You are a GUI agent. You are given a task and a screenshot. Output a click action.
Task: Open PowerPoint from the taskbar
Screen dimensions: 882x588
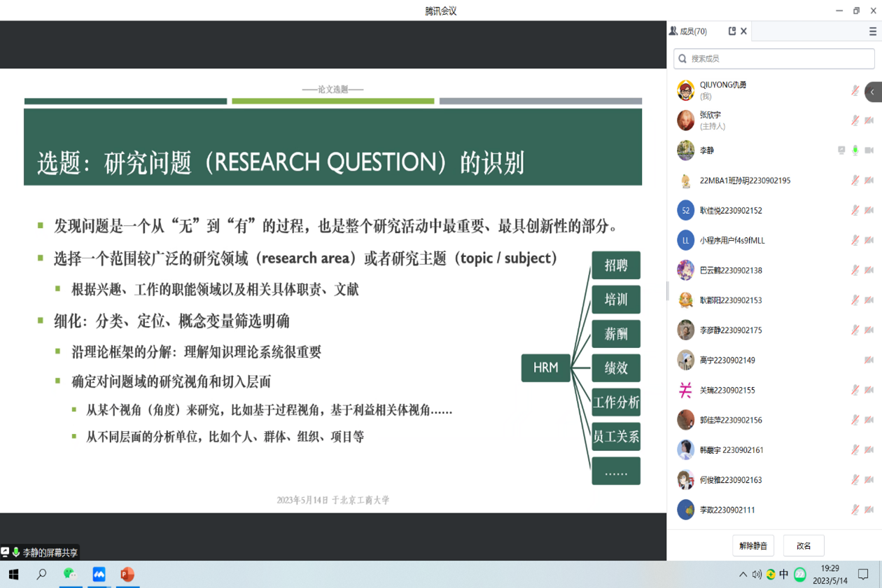point(127,574)
